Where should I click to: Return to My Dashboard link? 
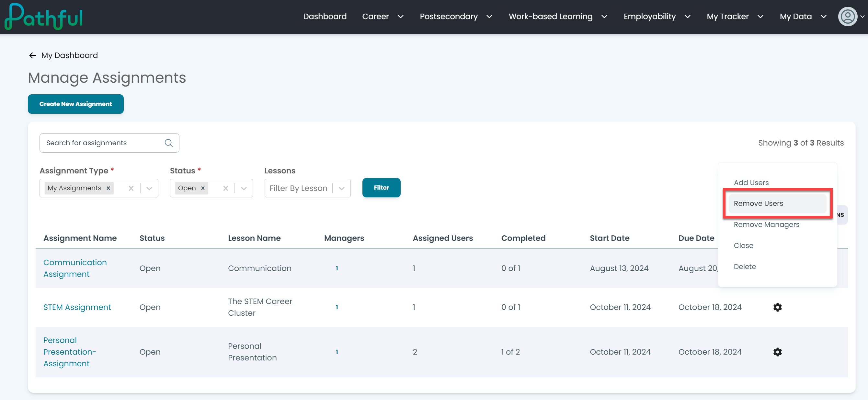[x=69, y=55]
